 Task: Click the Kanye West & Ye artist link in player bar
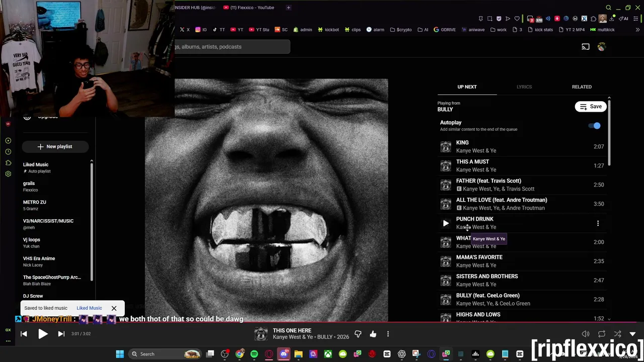[x=293, y=337]
